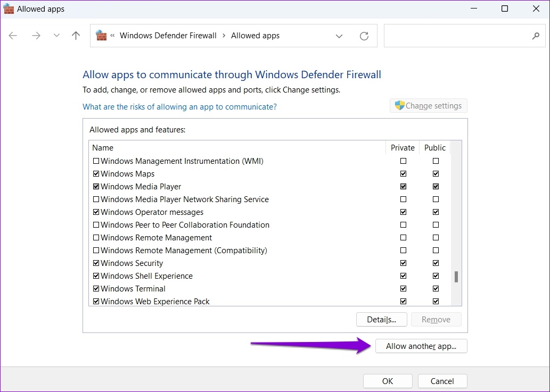The height and width of the screenshot is (392, 550).
Task: Open Details for the selected app
Action: pos(381,320)
